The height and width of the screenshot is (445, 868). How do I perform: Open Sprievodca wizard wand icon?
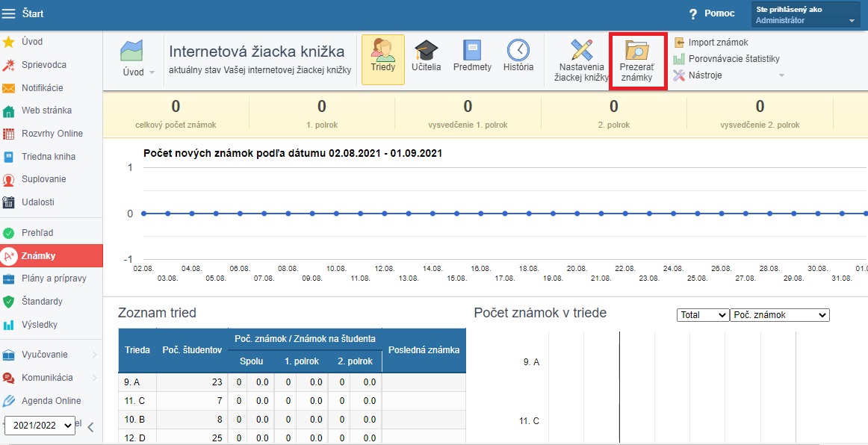[8, 65]
